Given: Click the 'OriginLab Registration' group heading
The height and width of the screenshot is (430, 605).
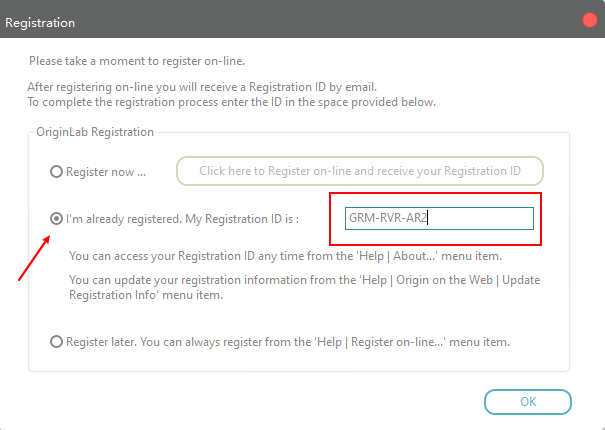Looking at the screenshot, I should (94, 132).
